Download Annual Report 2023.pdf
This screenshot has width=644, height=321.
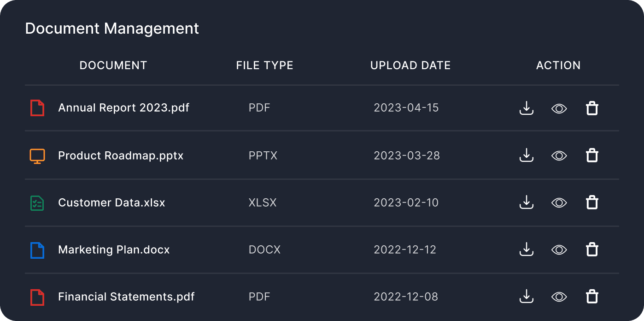pyautogui.click(x=526, y=108)
